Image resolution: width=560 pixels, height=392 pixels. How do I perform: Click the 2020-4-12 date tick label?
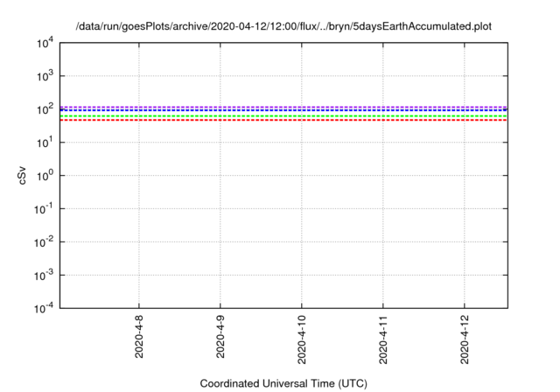[465, 339]
